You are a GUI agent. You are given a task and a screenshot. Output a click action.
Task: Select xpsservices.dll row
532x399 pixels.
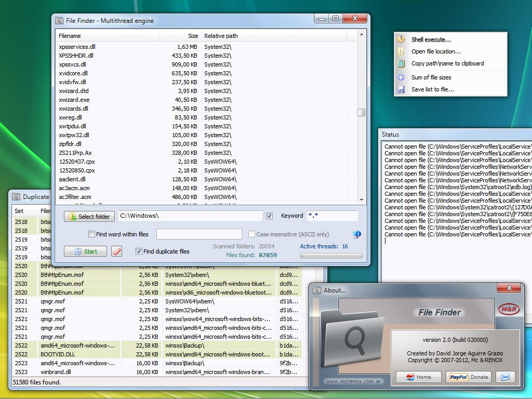tap(206, 47)
